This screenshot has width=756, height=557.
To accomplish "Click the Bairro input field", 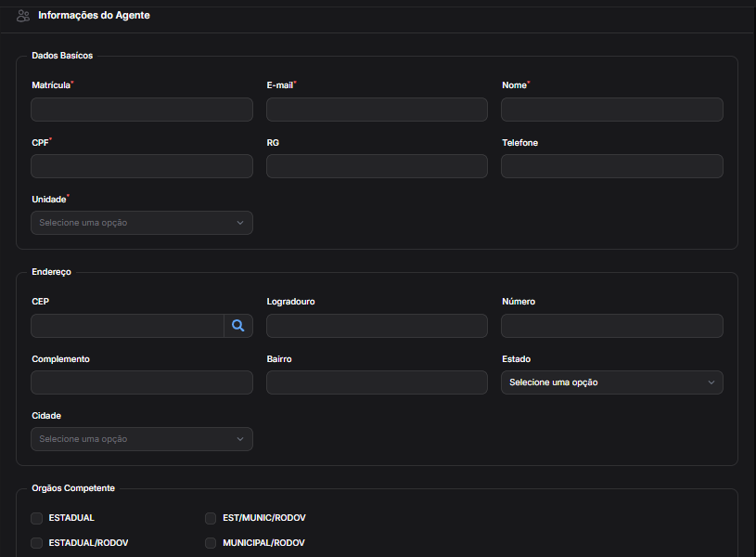I will point(377,382).
